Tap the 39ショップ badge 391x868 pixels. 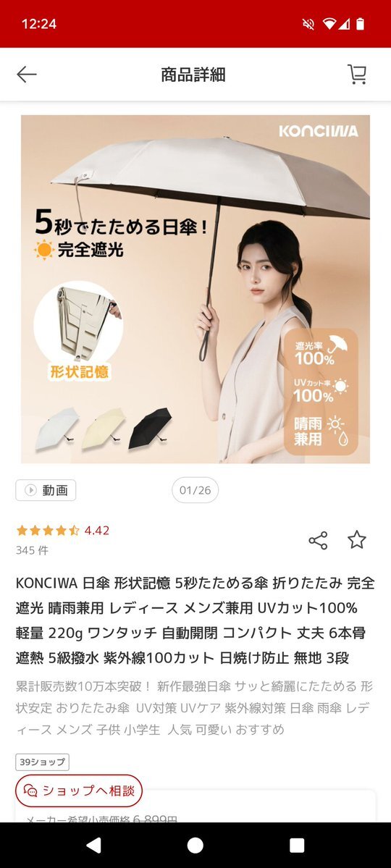click(42, 762)
